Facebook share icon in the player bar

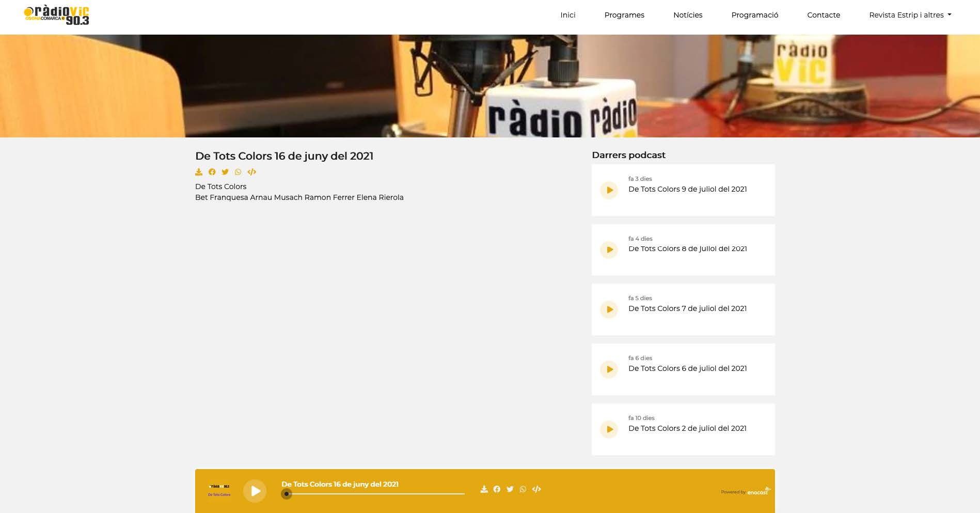point(497,489)
